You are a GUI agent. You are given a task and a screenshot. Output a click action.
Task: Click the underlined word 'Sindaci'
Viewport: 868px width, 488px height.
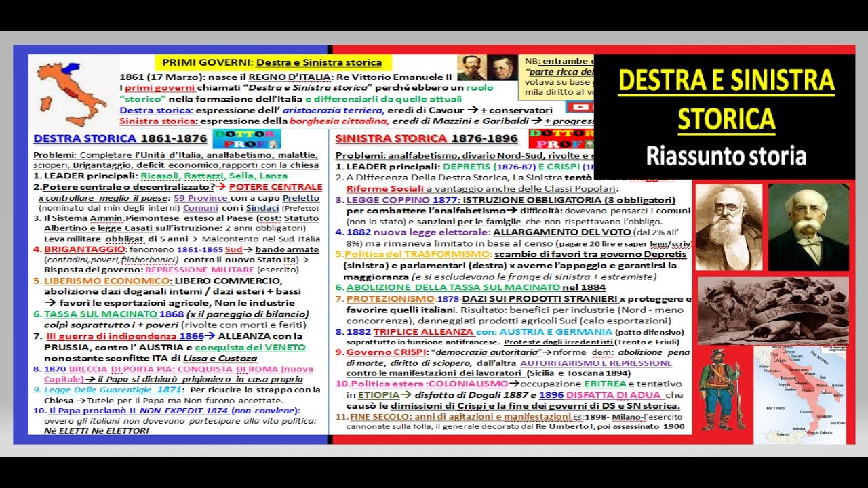(x=261, y=208)
